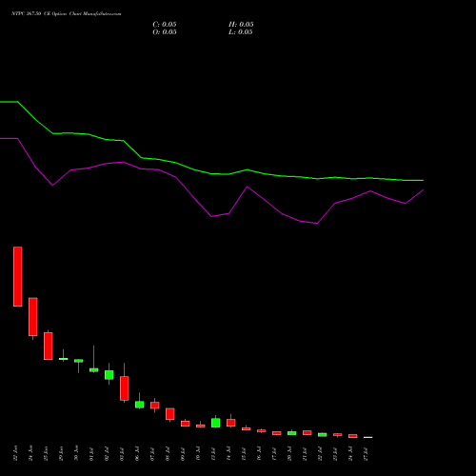Click the 13 Jul date label
This screenshot has width=476, height=476.
[213, 454]
